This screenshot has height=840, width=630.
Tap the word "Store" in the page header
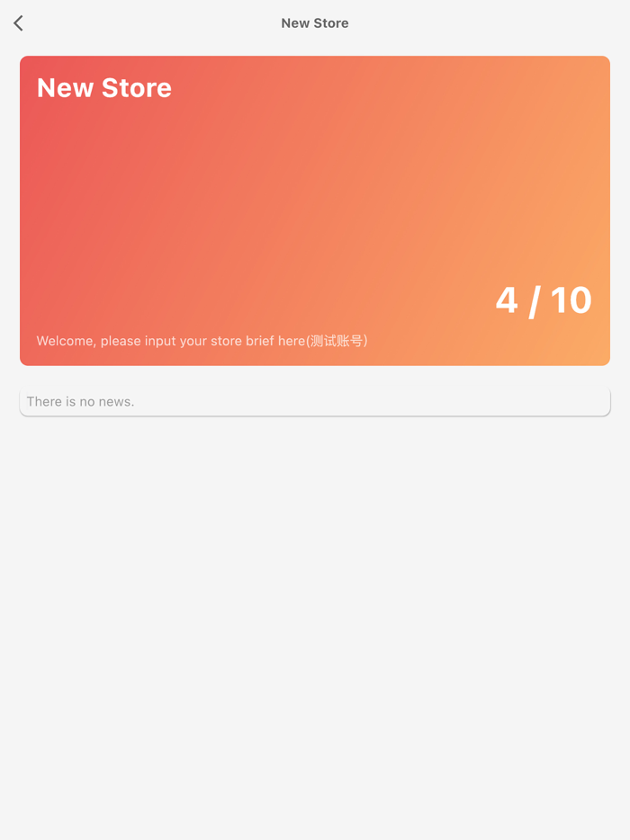331,23
